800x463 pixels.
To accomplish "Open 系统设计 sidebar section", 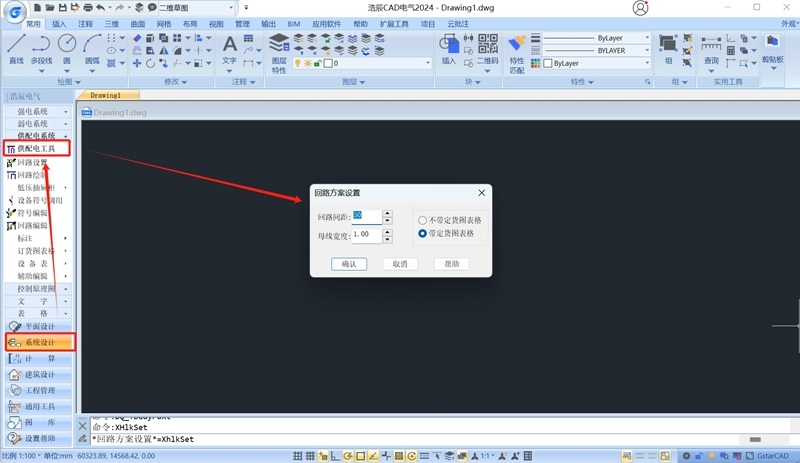I will click(40, 343).
